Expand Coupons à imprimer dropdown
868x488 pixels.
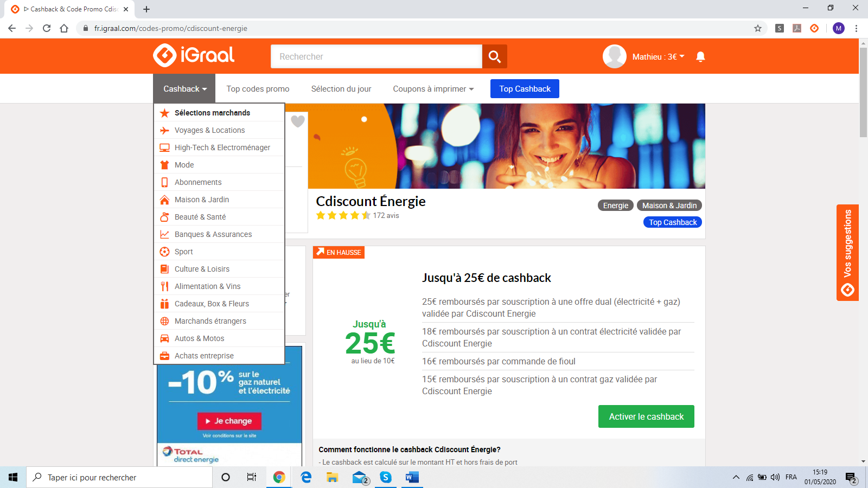pyautogui.click(x=433, y=89)
